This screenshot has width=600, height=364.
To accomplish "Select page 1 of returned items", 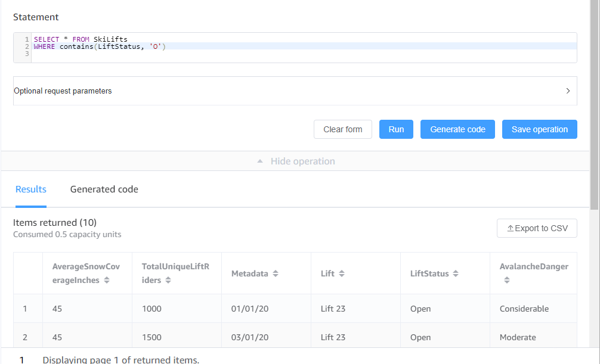I will tap(22, 360).
